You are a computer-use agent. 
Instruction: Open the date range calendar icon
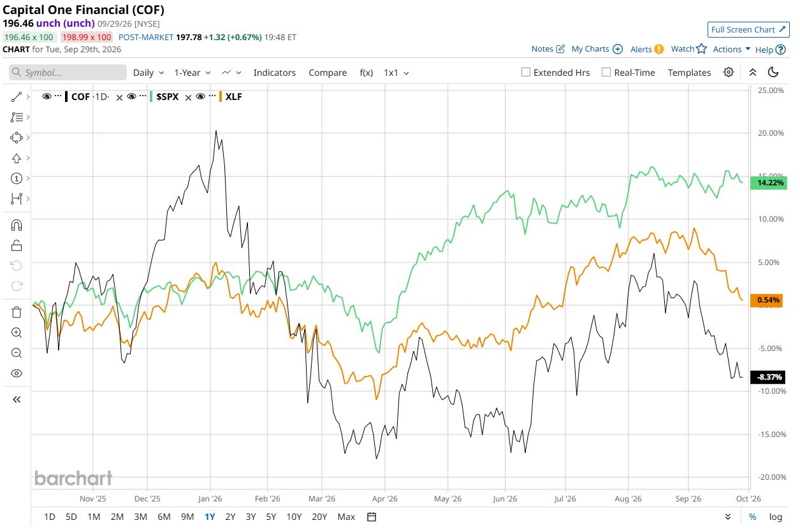[x=372, y=517]
